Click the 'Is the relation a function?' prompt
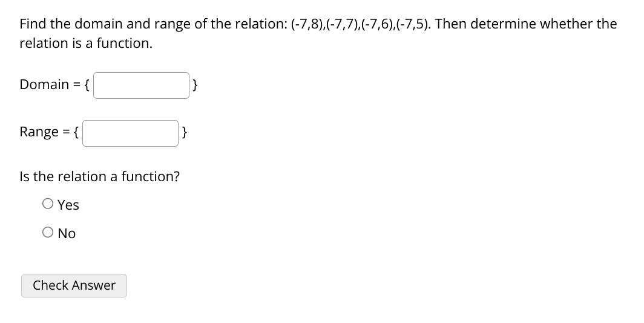 point(99,176)
